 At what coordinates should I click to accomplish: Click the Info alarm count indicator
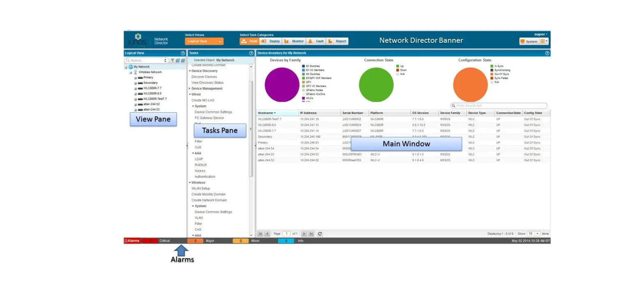pos(286,241)
